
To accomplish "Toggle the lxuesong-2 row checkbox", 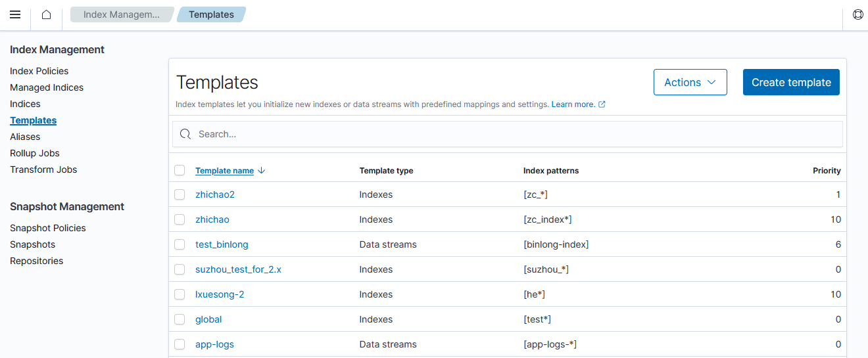I will (180, 294).
